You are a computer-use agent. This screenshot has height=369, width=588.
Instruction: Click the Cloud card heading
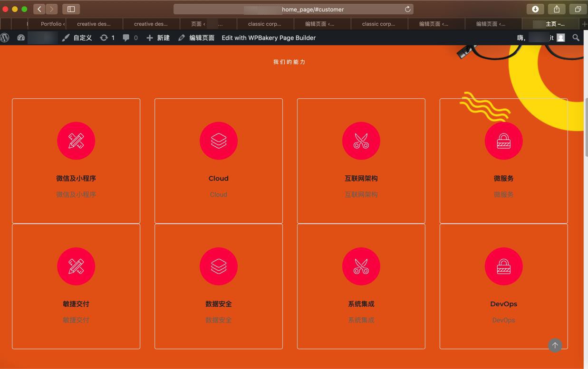(219, 179)
